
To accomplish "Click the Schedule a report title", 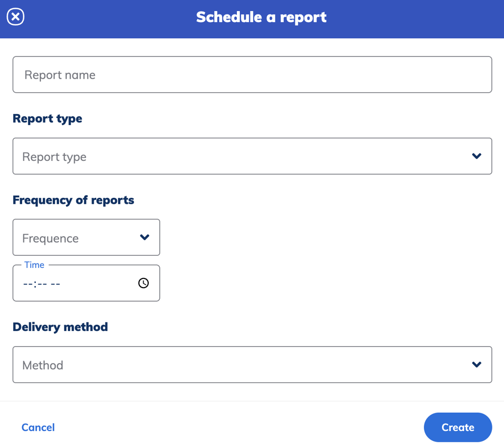I will [261, 17].
